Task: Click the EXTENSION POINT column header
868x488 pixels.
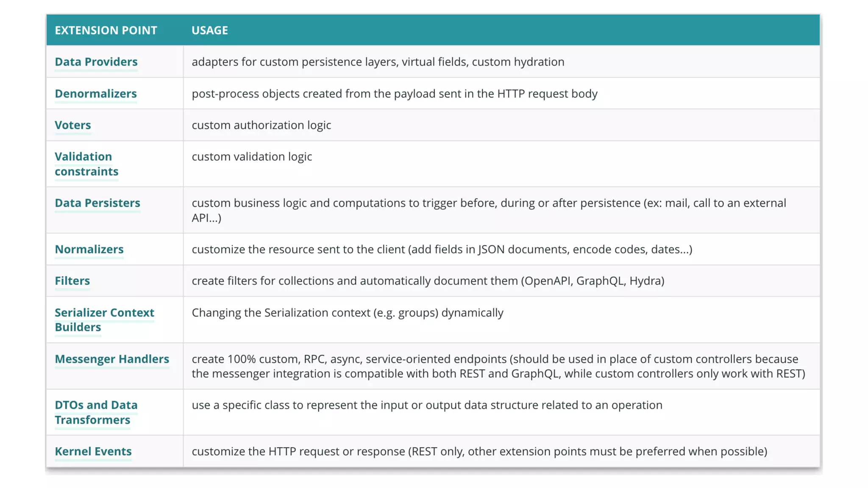Action: coord(106,30)
